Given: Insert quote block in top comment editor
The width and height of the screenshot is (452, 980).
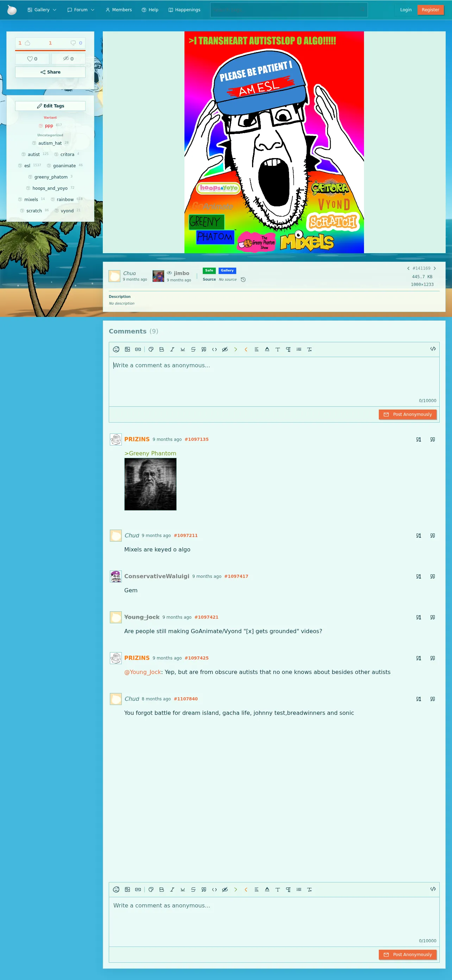Looking at the screenshot, I should click(204, 349).
